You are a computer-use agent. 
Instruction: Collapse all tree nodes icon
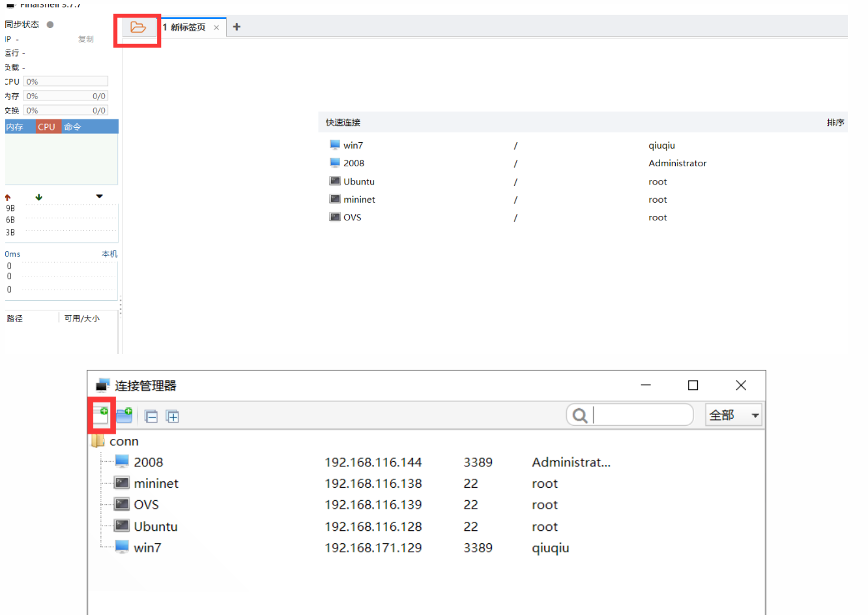tap(151, 416)
